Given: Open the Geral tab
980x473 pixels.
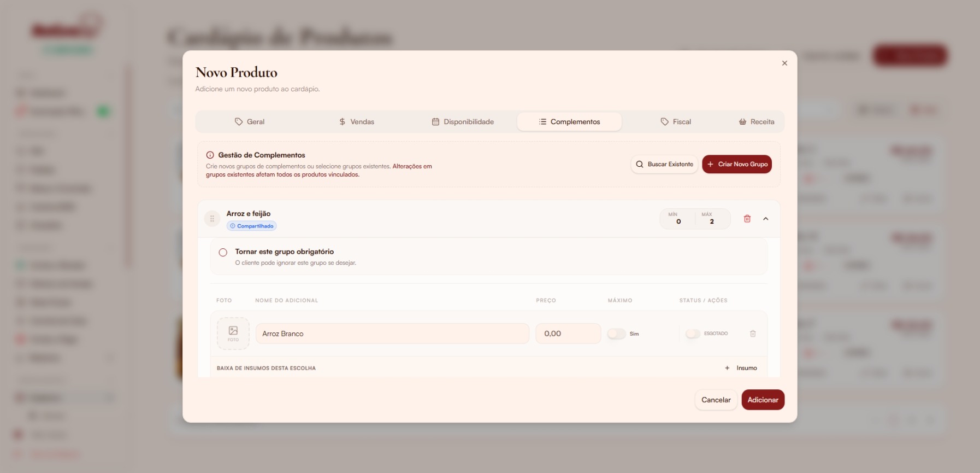Looking at the screenshot, I should coord(250,121).
